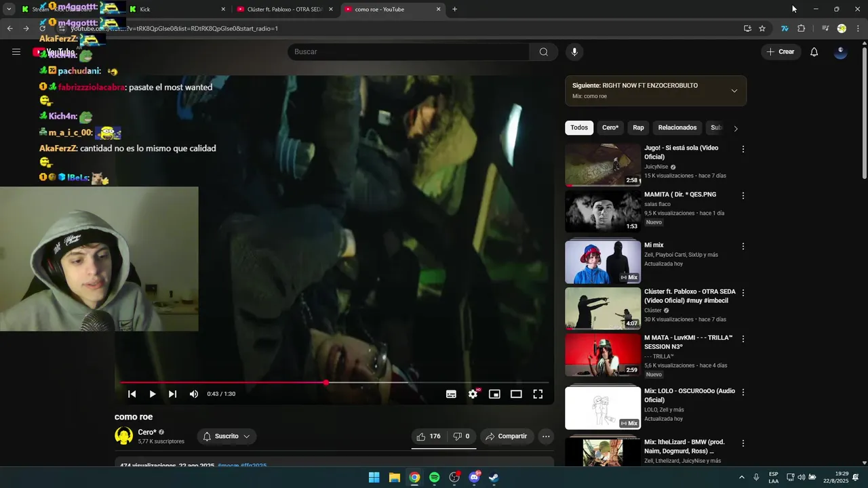Screen dimensions: 868x488
Task: Open Discord from the taskbar
Action: coord(475,477)
